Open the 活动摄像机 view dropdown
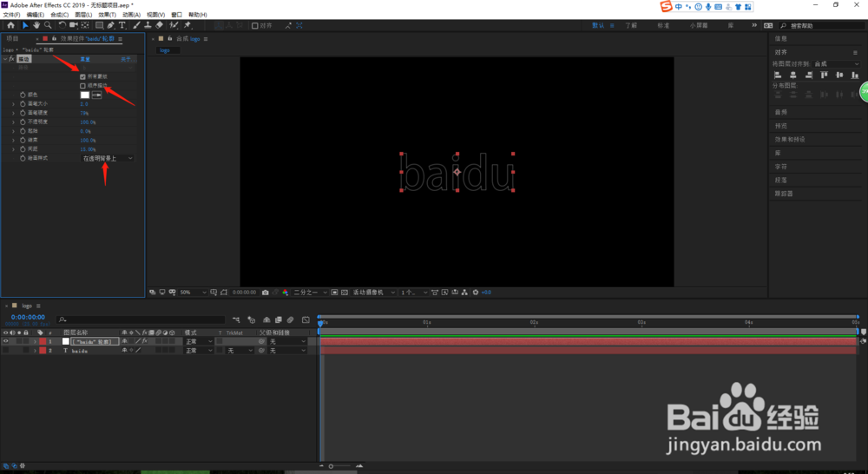The width and height of the screenshot is (868, 474). (374, 293)
